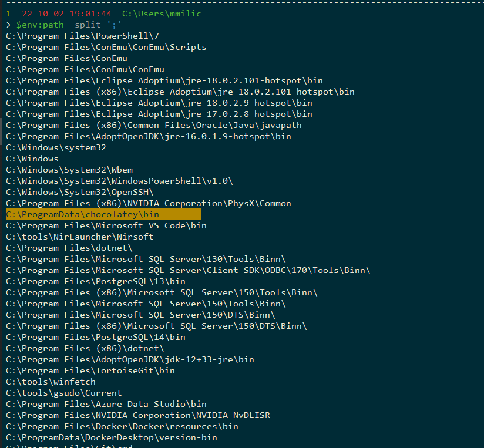Select line C:\Program Files\PowerShell\7
This screenshot has width=484, height=448.
point(82,36)
